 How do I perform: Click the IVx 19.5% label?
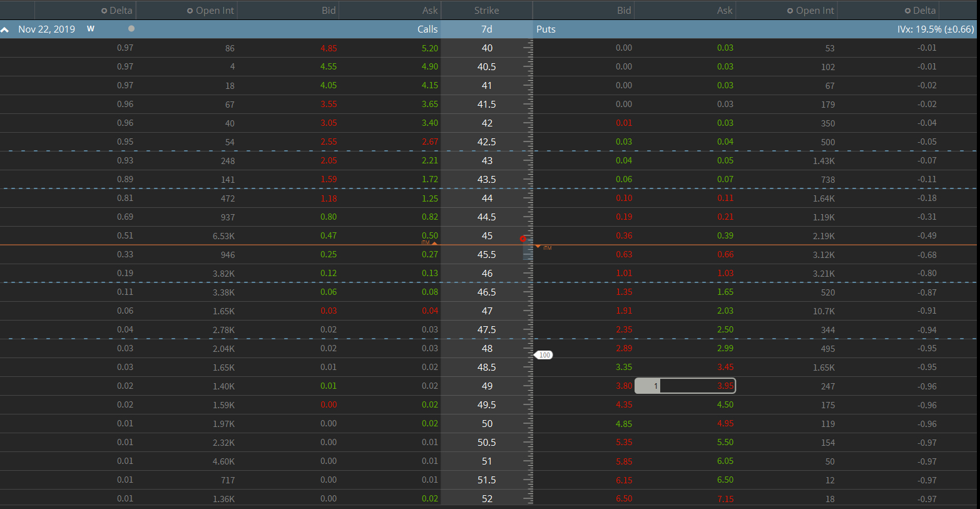click(935, 29)
